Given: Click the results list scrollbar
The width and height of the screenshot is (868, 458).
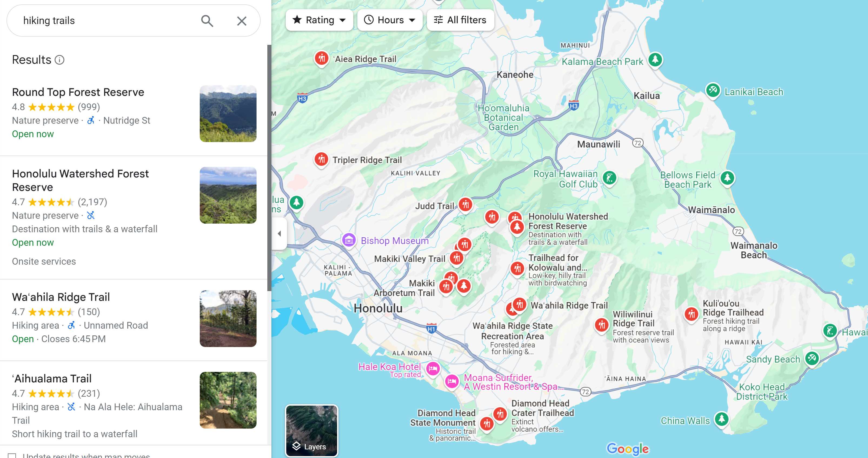Looking at the screenshot, I should pyautogui.click(x=269, y=168).
